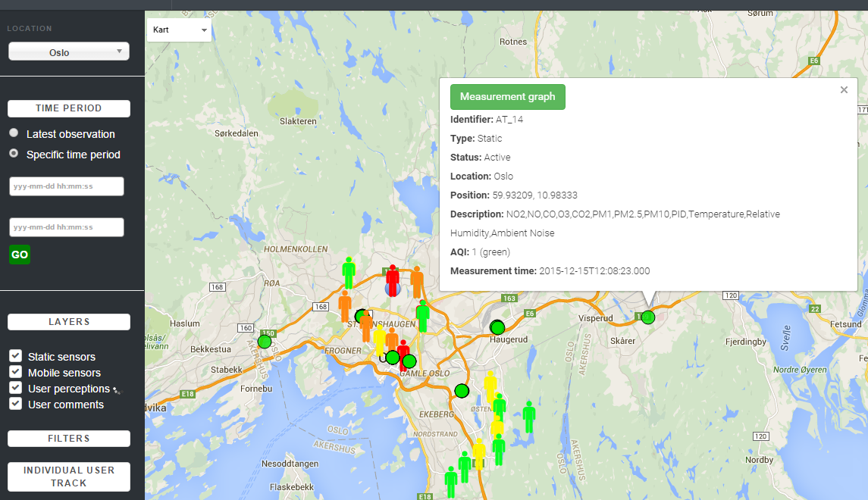Click the Rotnes place label on map
This screenshot has height=500, width=868.
(x=513, y=42)
